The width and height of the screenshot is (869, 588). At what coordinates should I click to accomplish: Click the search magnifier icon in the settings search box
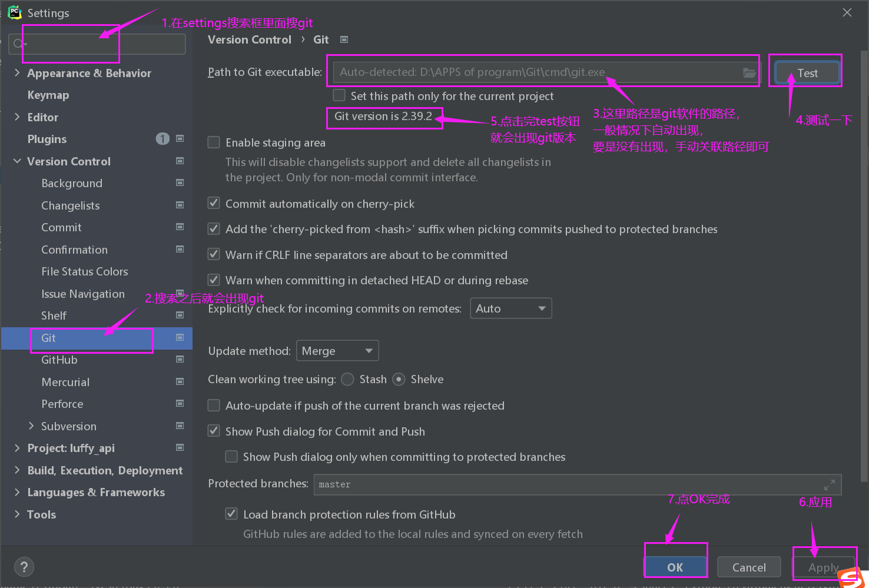click(x=19, y=44)
